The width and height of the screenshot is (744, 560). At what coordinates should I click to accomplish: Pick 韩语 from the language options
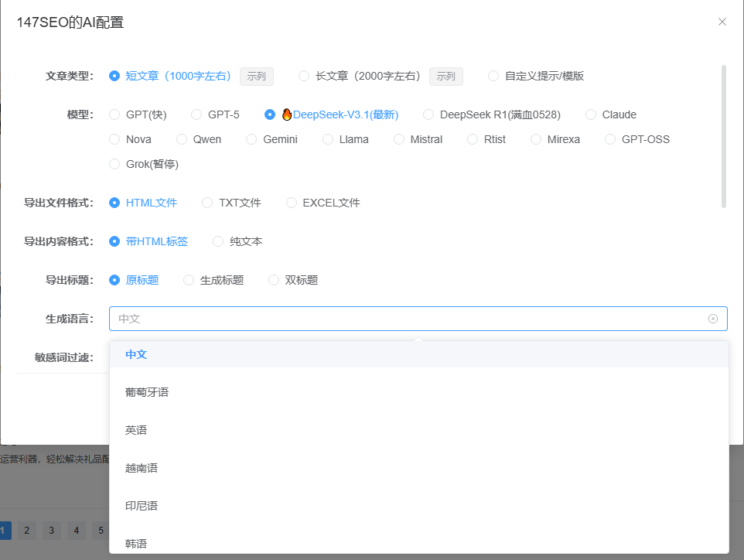coord(135,542)
